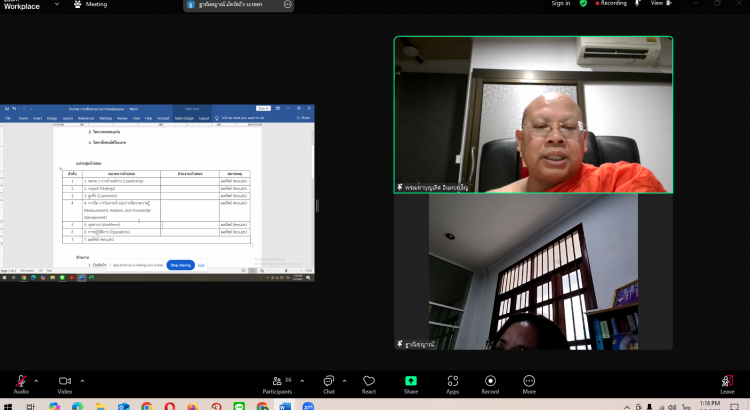This screenshot has width=750, height=410.
Task: Leave the Zoom meeting
Action: [727, 384]
